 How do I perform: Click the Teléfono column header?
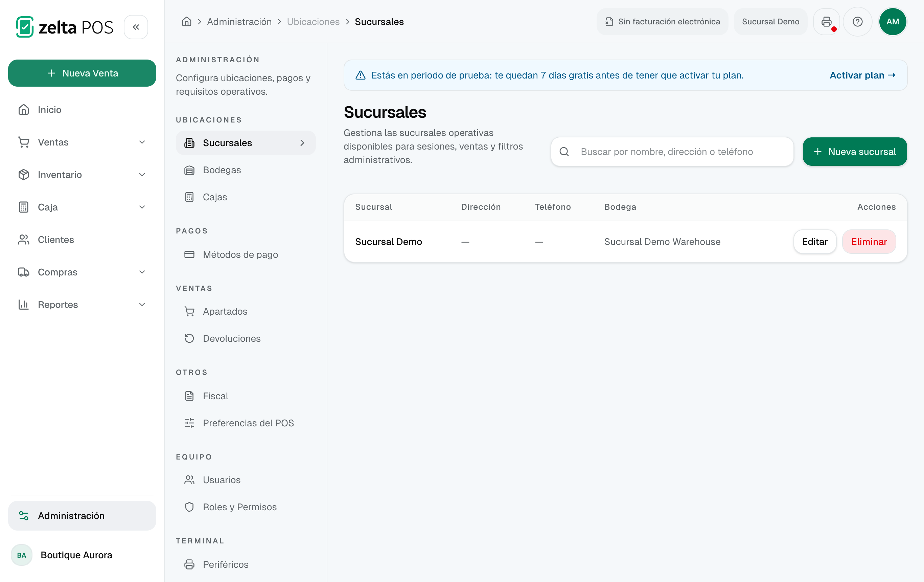(553, 207)
